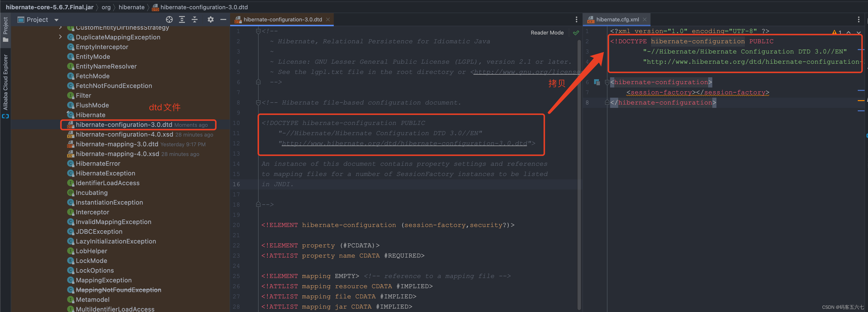Click the org breadcrumb in navigation bar
The width and height of the screenshot is (868, 312).
coord(106,7)
